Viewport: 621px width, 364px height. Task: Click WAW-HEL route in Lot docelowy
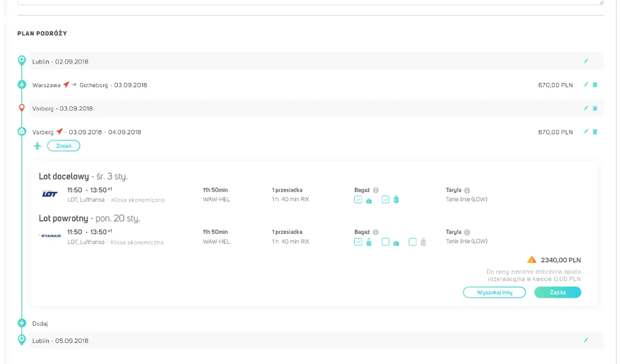point(216,200)
